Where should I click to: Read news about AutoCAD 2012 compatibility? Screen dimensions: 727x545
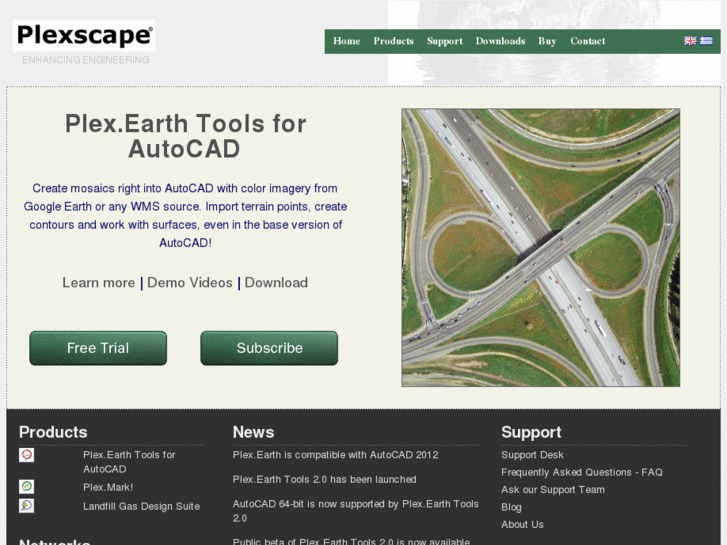coord(335,455)
